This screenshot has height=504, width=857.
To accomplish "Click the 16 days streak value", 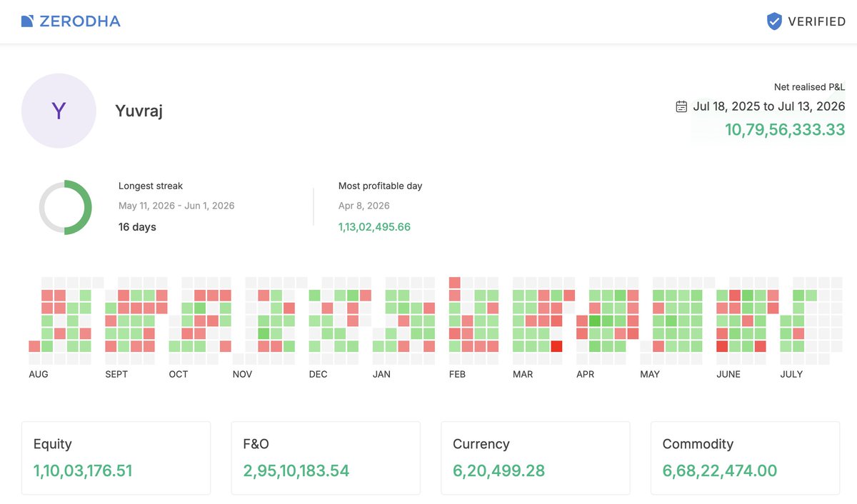I will pos(137,227).
